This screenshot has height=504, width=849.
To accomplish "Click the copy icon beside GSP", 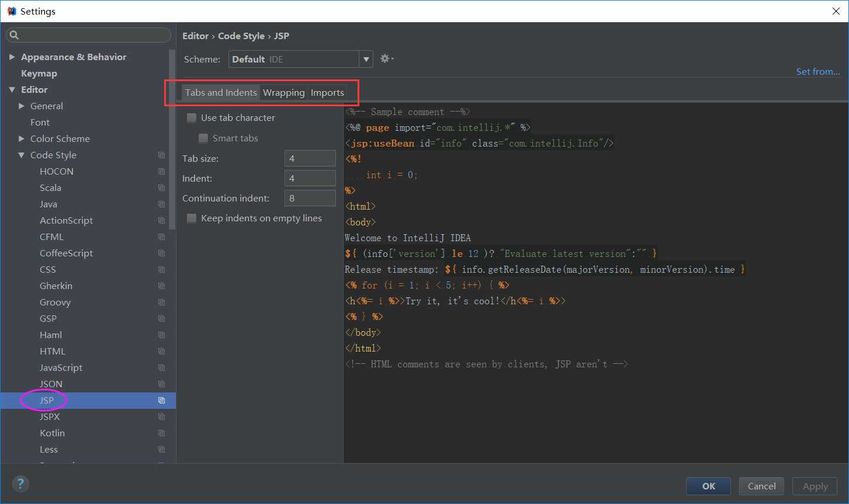I will pos(162,319).
